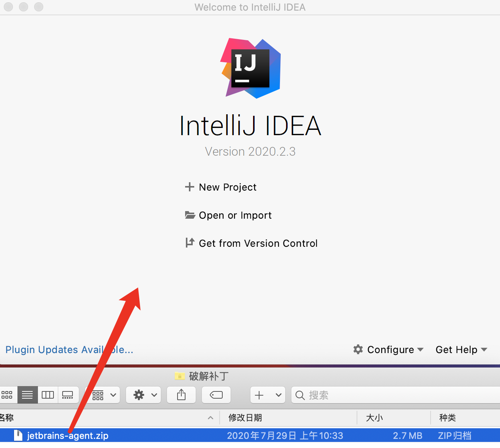The width and height of the screenshot is (500, 448).
Task: Switch Finder to column view
Action: [48, 395]
